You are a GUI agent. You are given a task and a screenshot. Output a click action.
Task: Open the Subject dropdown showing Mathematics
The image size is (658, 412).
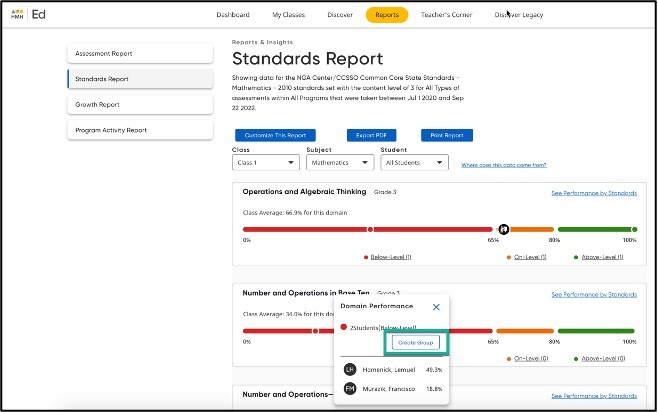pyautogui.click(x=340, y=162)
